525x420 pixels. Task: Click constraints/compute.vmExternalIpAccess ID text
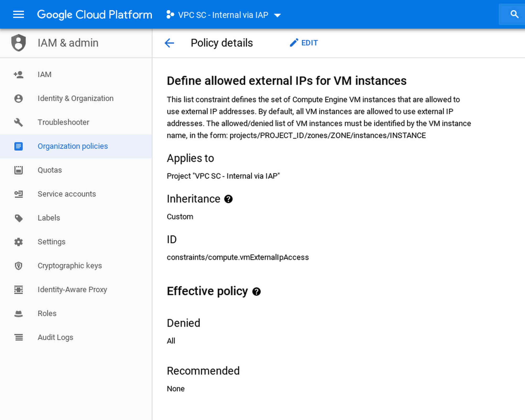(x=238, y=257)
